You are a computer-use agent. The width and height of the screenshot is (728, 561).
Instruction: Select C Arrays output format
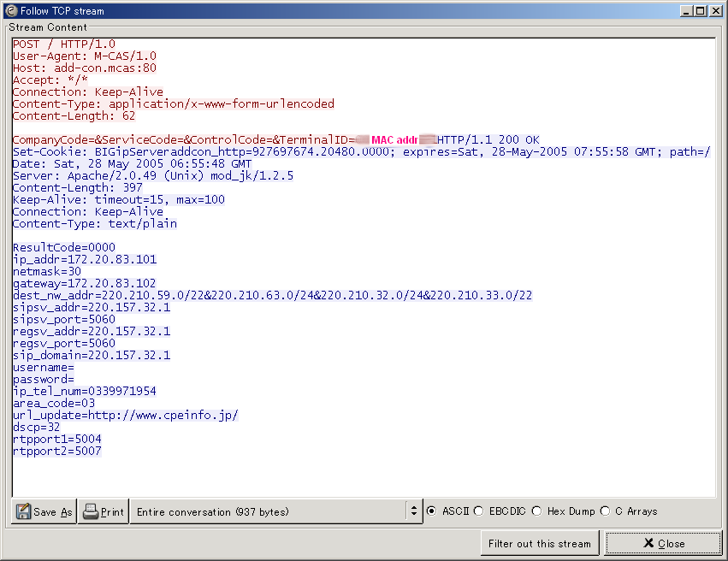pos(606,511)
